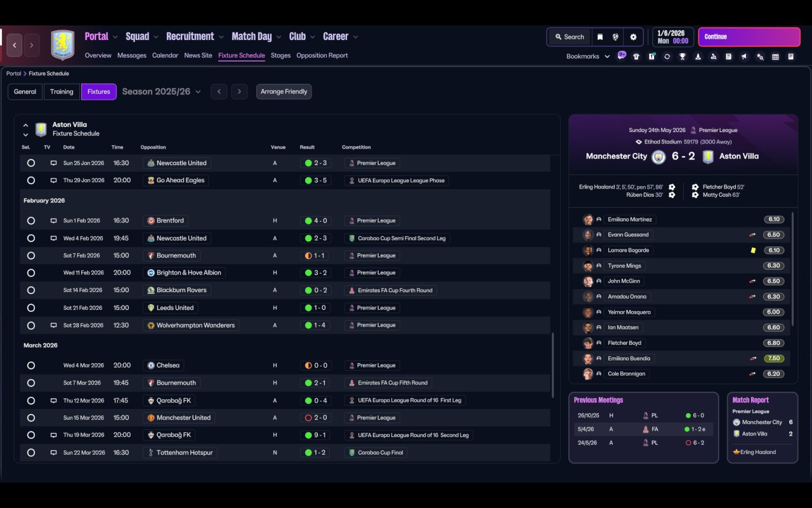Select the Tottenham Hotspur fixture radio button
The height and width of the screenshot is (508, 812).
[31, 453]
